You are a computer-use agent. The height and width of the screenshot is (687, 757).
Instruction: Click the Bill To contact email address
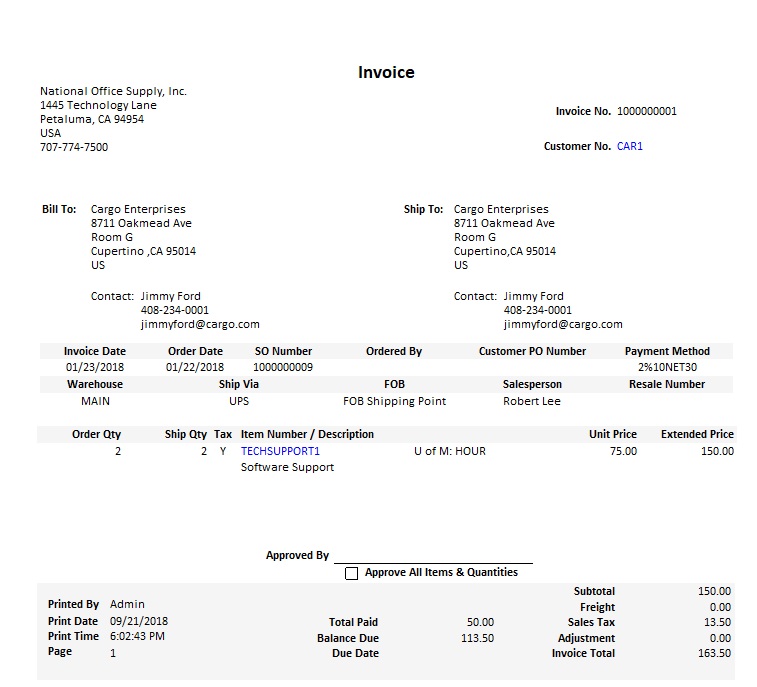[x=200, y=324]
